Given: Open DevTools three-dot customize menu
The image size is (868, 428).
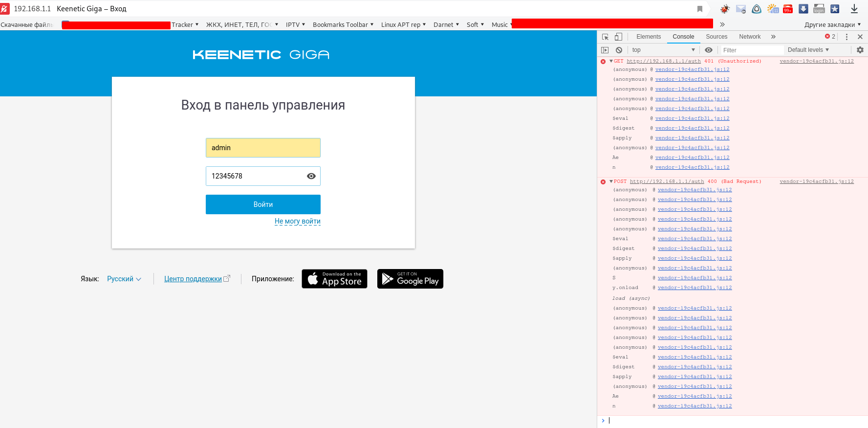Looking at the screenshot, I should pyautogui.click(x=846, y=37).
